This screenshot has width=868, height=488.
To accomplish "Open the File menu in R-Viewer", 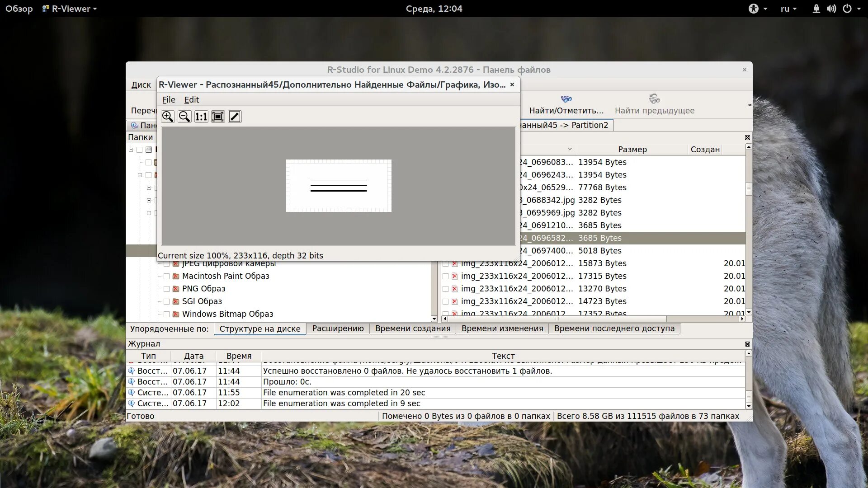I will point(169,100).
